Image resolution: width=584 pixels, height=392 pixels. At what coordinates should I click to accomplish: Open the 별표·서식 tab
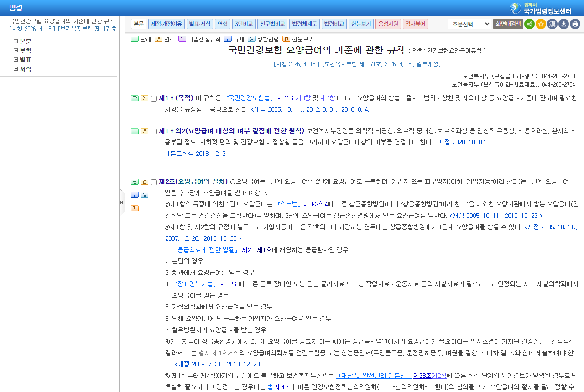200,24
